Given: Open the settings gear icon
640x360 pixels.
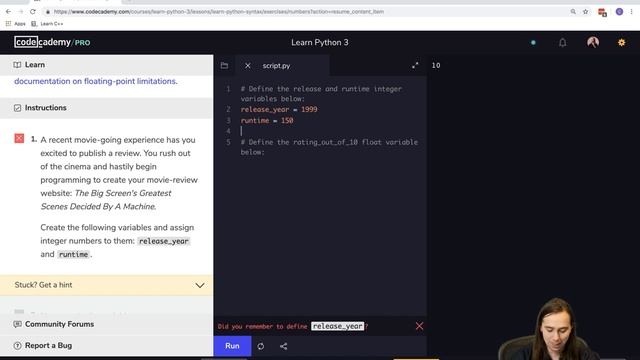Looking at the screenshot, I should pos(621,42).
